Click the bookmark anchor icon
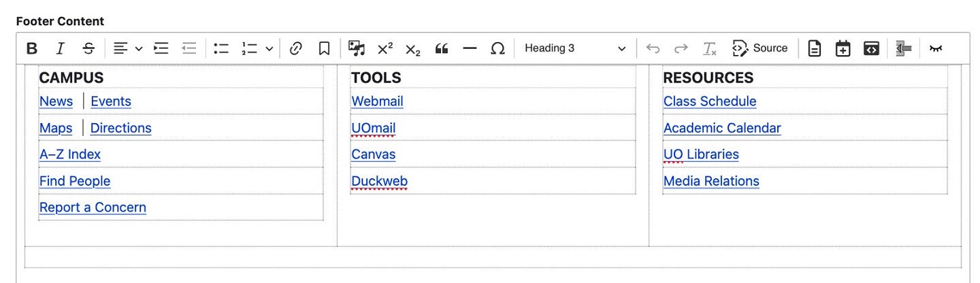The width and height of the screenshot is (980, 283). point(324,48)
